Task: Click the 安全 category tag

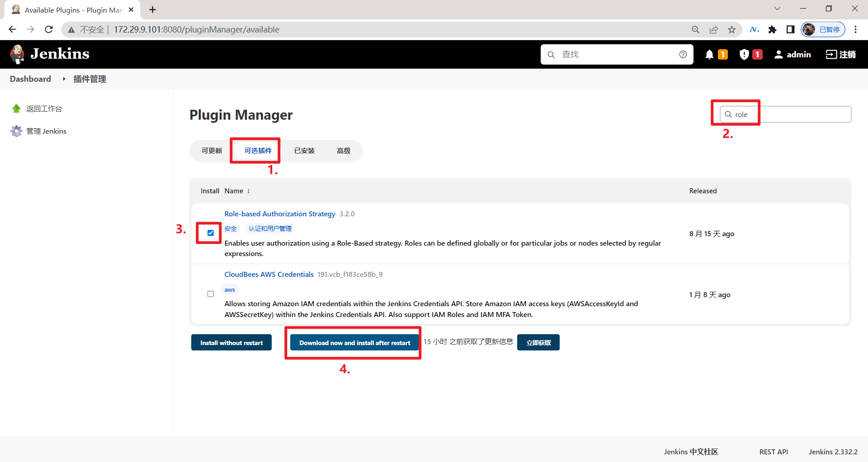Action: (x=231, y=229)
